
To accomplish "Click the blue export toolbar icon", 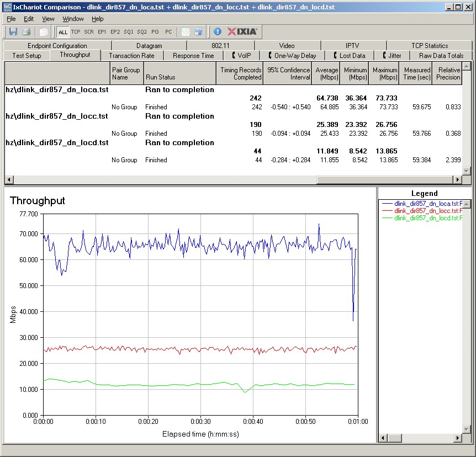I will point(199,31).
